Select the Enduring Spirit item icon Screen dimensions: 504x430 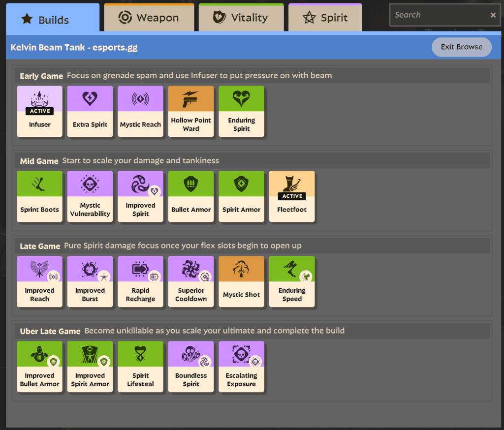(241, 111)
